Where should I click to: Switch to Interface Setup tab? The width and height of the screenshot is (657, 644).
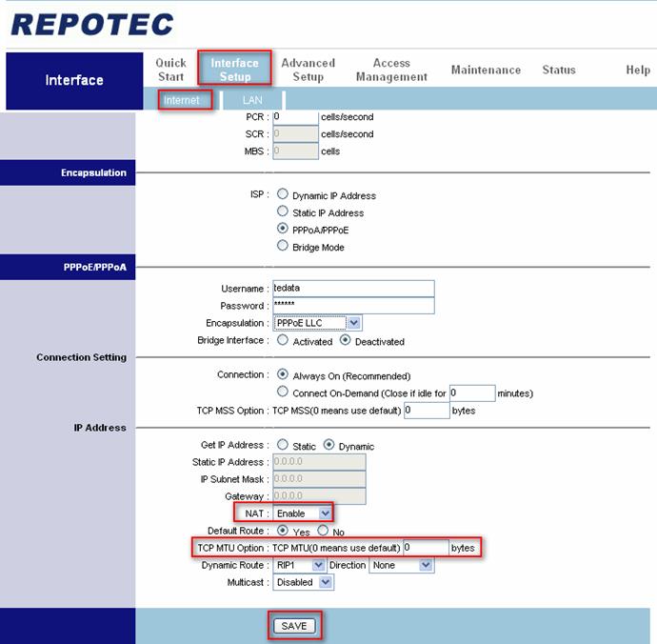click(234, 70)
